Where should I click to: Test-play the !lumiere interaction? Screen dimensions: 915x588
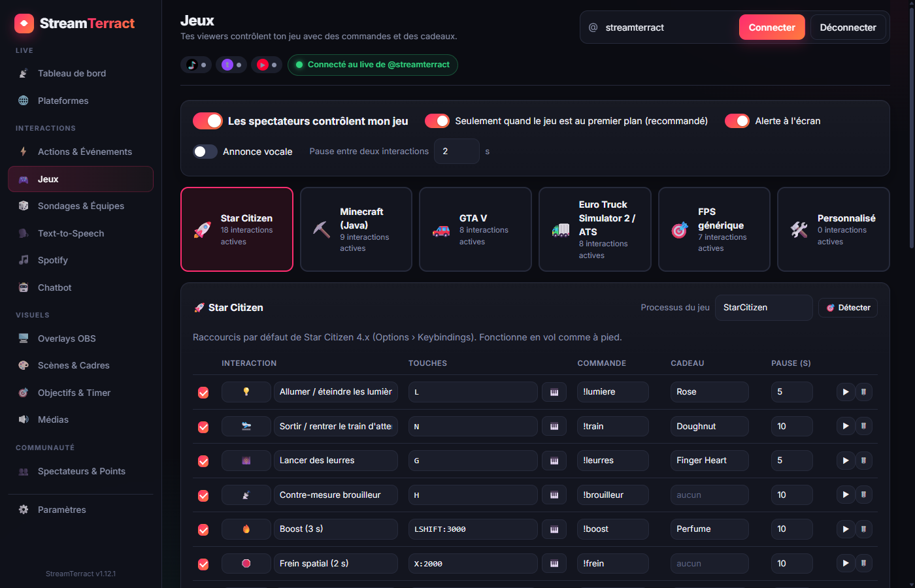tap(846, 392)
